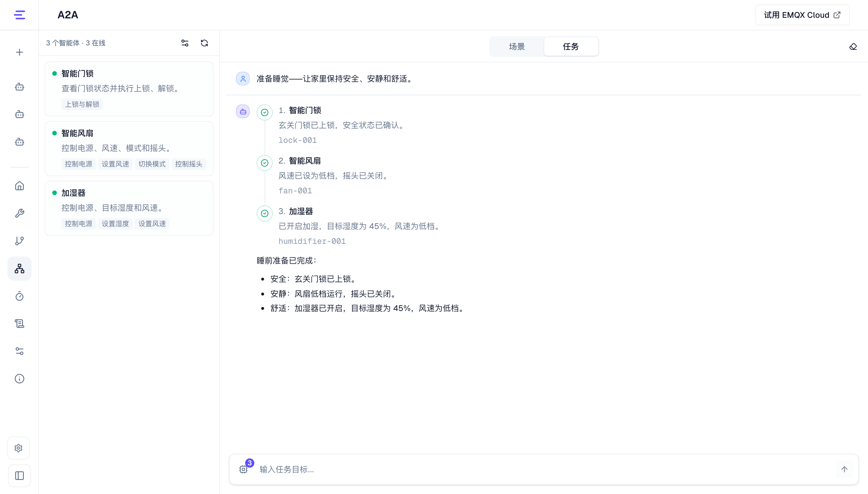Select the 智能门锁 agent card
This screenshot has width=868, height=494.
129,89
